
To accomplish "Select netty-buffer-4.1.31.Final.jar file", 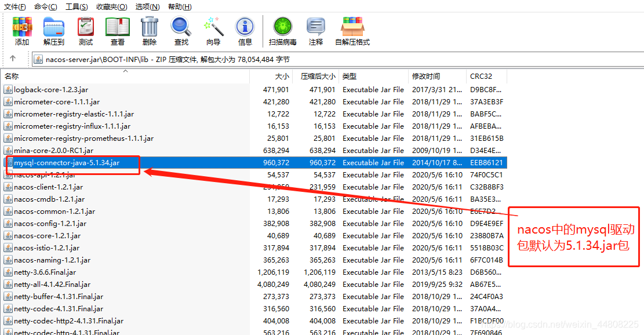I will [x=59, y=296].
